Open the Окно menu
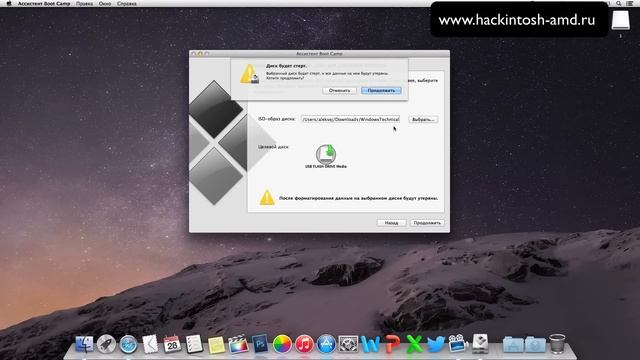This screenshot has width=640, height=360. click(105, 3)
